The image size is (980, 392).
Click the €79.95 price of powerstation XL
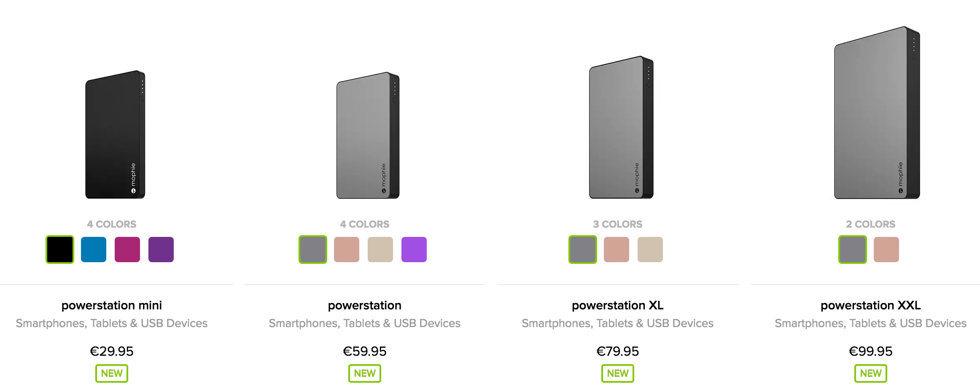617,350
